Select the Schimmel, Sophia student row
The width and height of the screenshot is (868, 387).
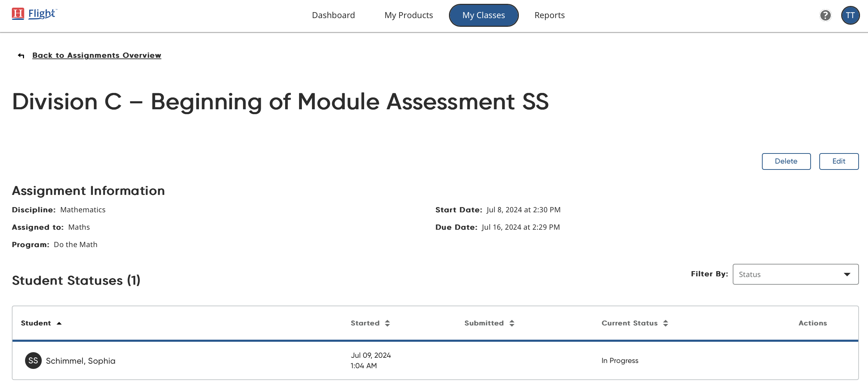point(80,361)
